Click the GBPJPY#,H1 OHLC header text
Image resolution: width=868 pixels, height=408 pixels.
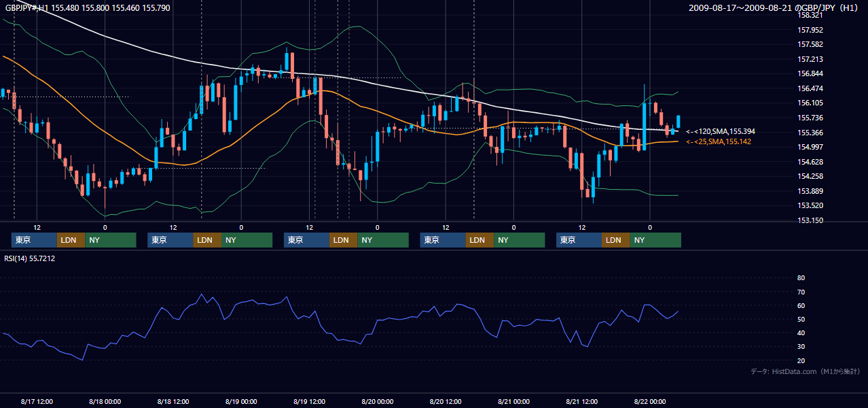click(x=88, y=8)
